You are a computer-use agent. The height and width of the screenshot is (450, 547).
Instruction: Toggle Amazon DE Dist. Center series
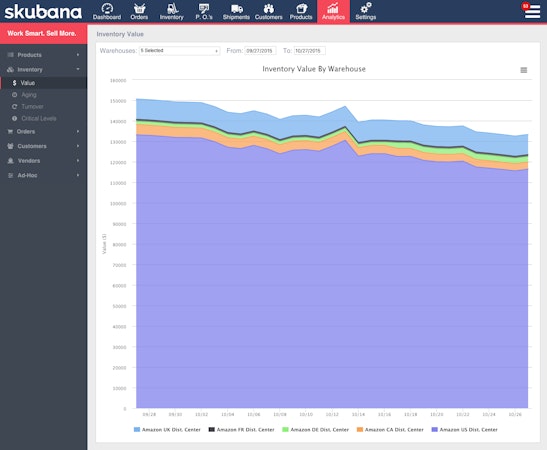pos(315,429)
